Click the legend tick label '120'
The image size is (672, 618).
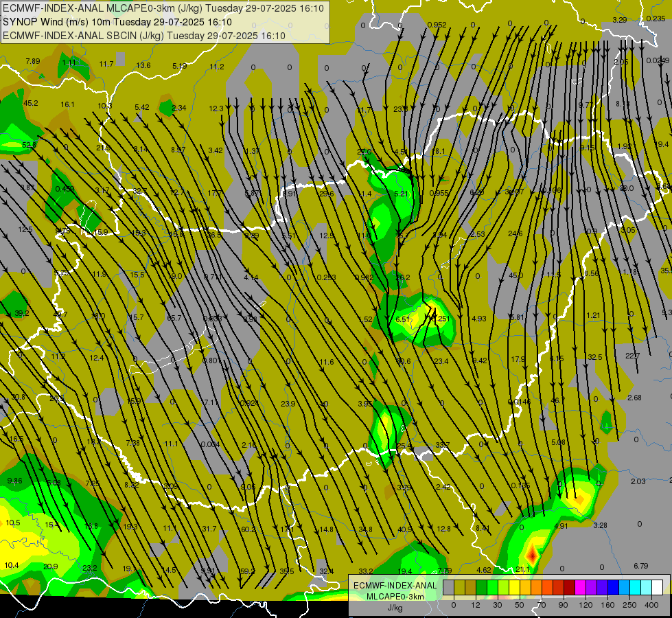(x=586, y=605)
